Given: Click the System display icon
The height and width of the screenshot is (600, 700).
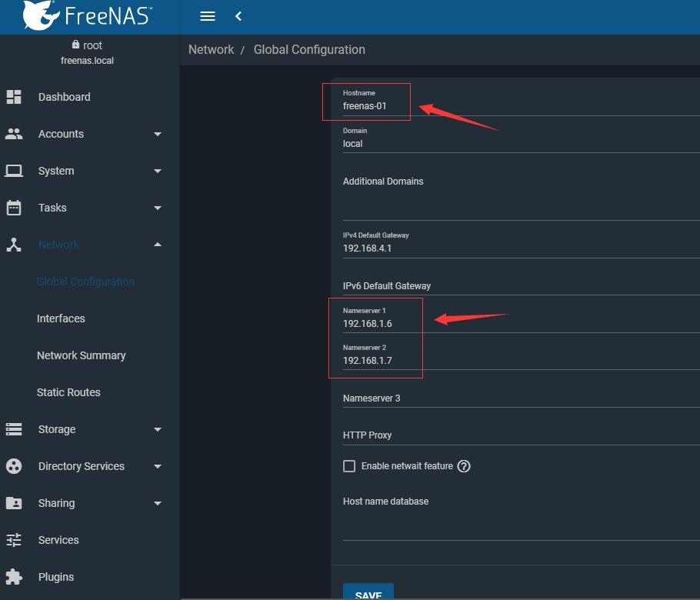Looking at the screenshot, I should [14, 171].
